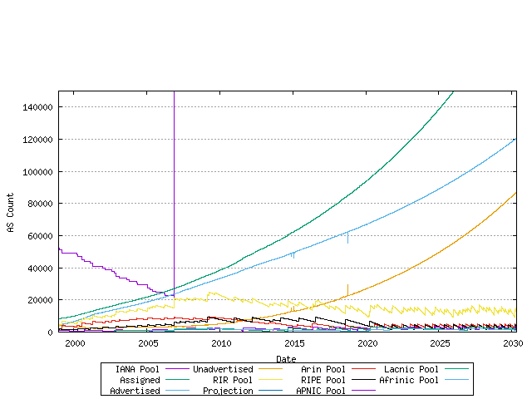Select the APNIC Pool legend entry
Image resolution: width=532 pixels, height=399 pixels.
pyautogui.click(x=321, y=391)
